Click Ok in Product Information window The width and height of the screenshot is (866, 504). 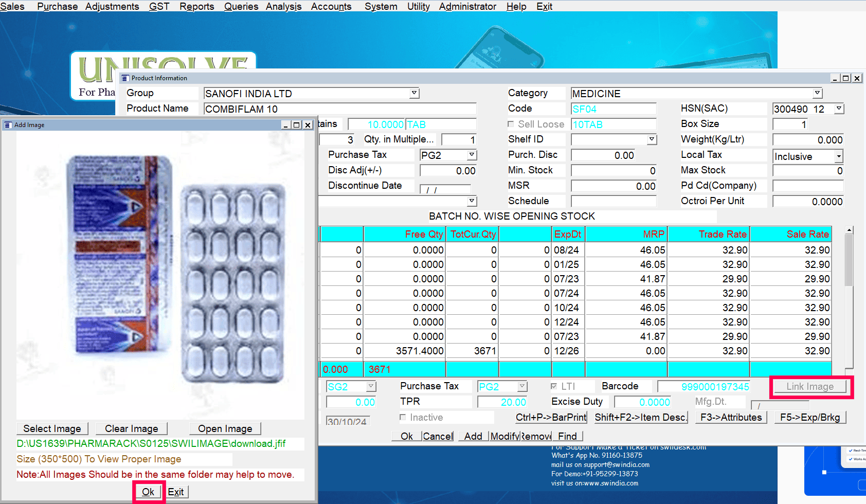pyautogui.click(x=407, y=436)
